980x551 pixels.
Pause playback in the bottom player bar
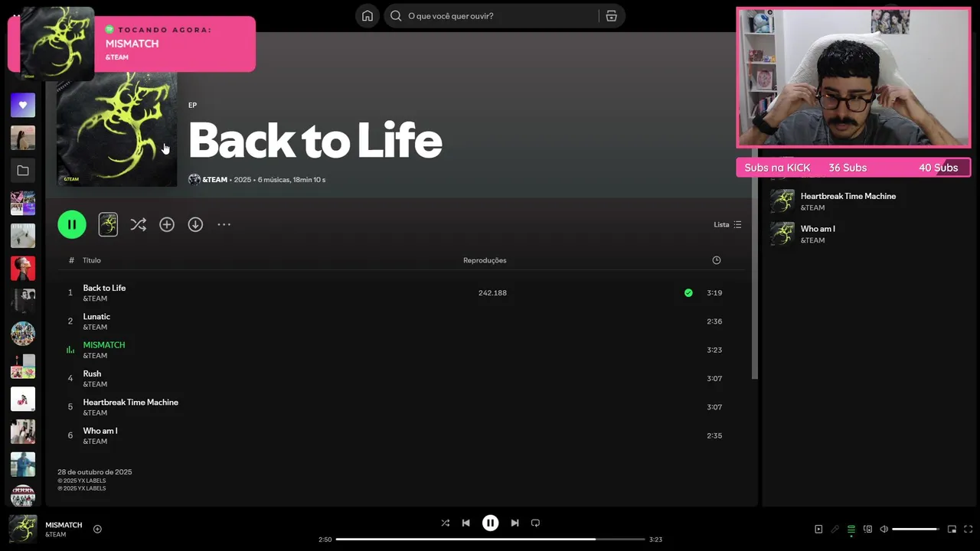pos(490,523)
